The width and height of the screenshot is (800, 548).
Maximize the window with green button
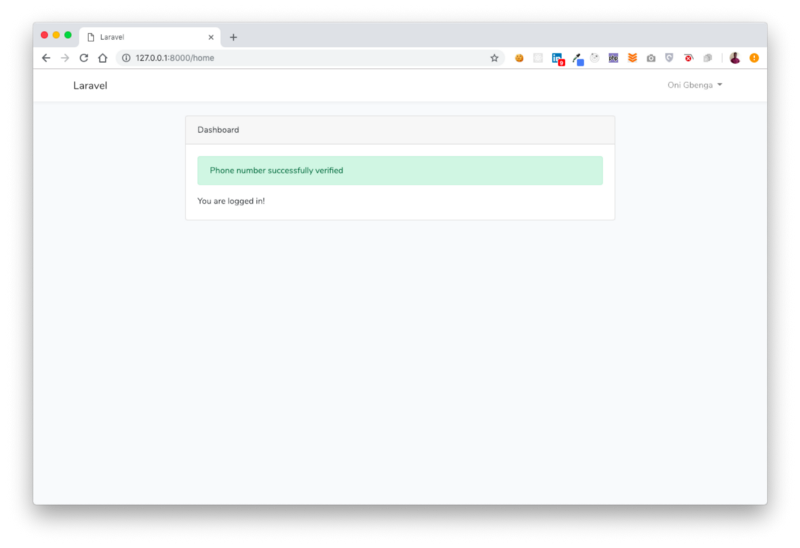68,35
